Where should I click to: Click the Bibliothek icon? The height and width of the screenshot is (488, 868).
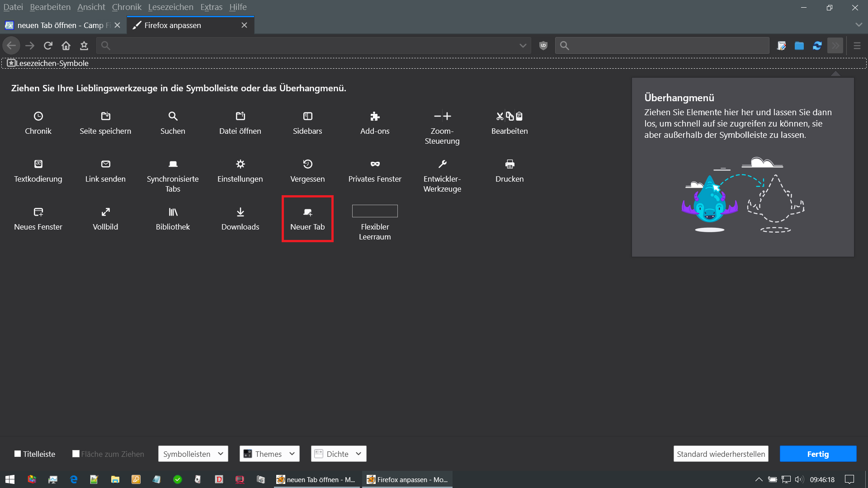pyautogui.click(x=173, y=212)
